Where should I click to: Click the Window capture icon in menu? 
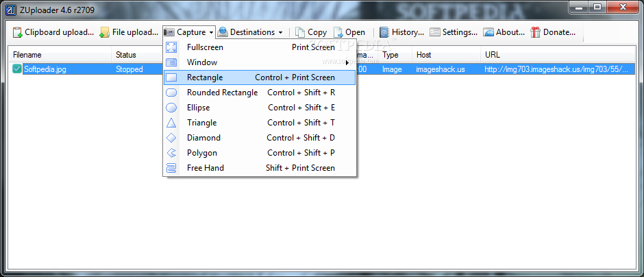point(171,62)
